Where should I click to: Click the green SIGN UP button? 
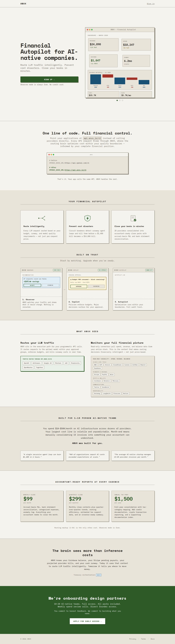[x=49, y=79]
